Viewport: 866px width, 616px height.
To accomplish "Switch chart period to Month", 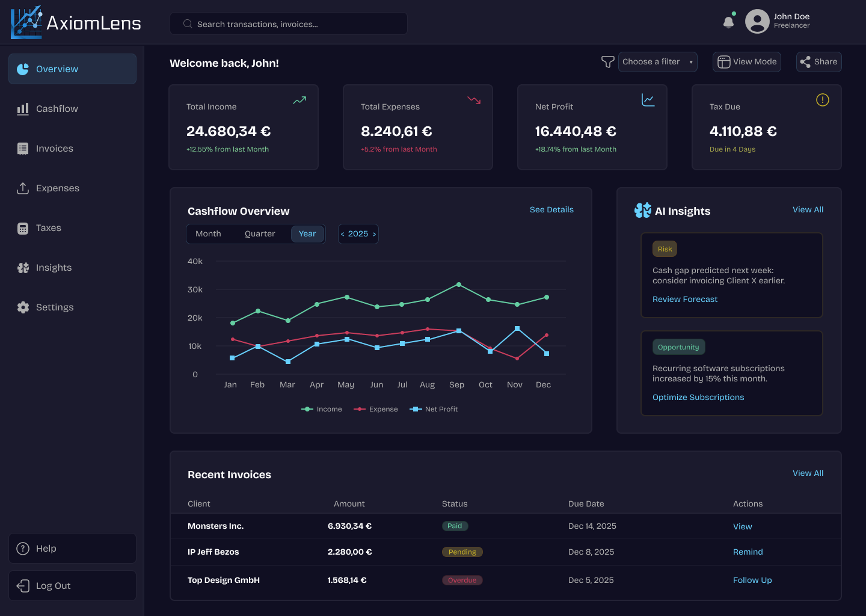I will 208,234.
